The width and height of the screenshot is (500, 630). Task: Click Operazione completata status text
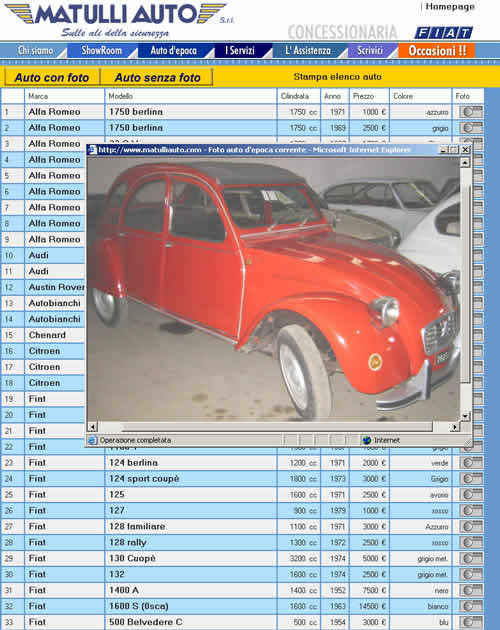135,440
